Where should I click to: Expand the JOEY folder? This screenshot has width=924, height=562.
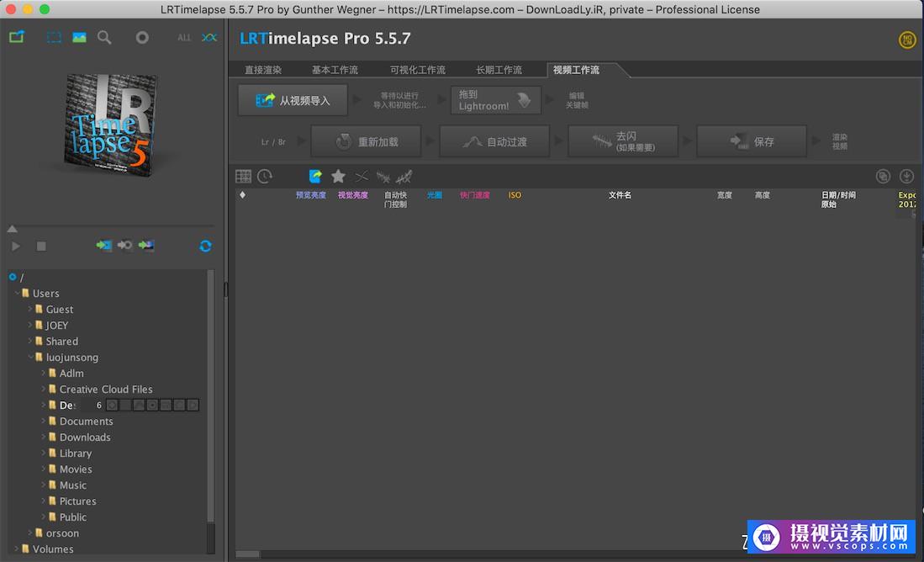click(x=30, y=325)
